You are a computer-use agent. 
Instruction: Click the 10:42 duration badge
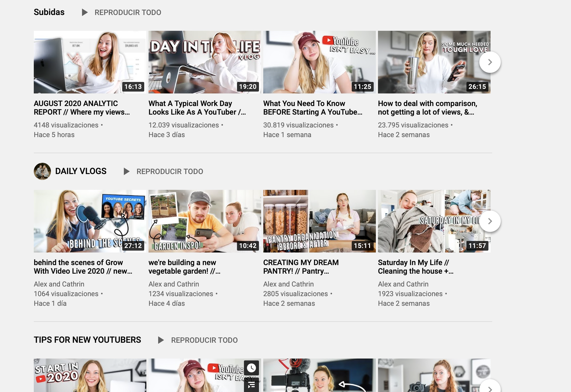[248, 246]
